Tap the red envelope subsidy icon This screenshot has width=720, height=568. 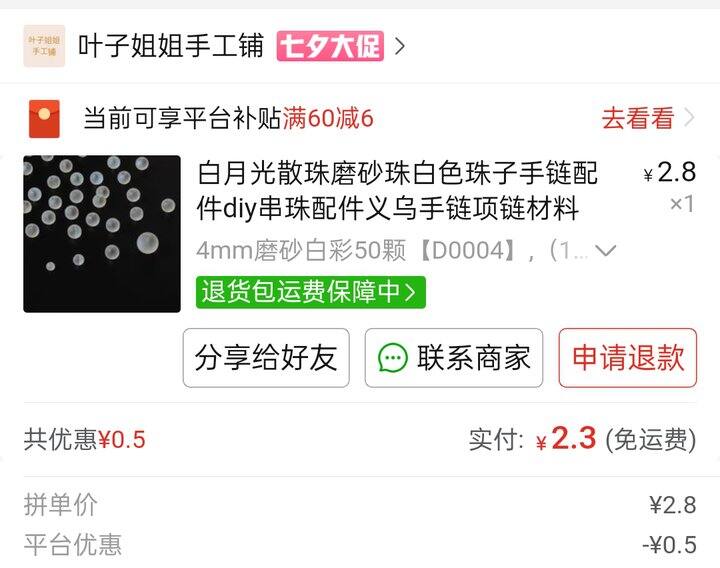point(44,118)
